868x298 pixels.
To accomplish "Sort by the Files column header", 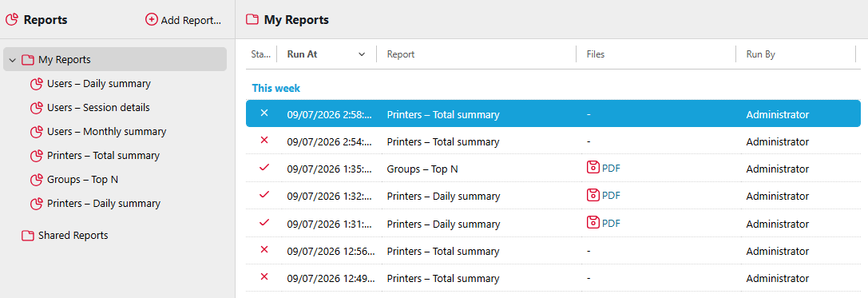I will point(596,54).
